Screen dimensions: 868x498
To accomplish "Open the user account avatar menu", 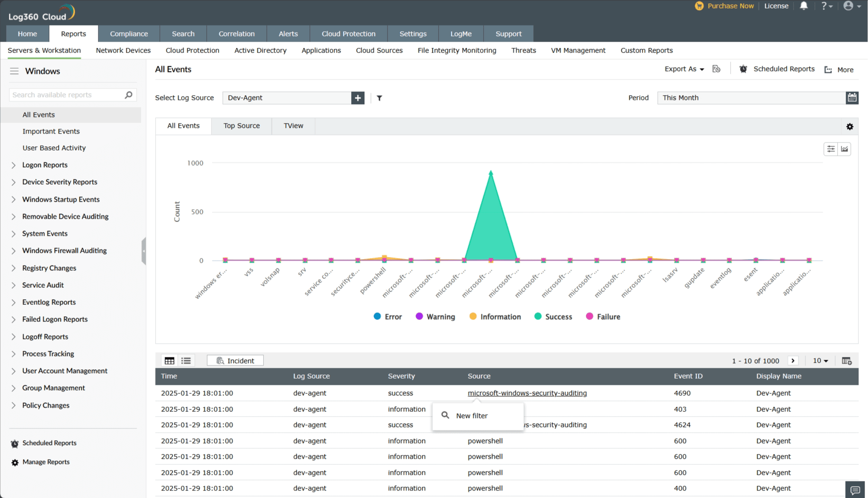I will point(851,6).
